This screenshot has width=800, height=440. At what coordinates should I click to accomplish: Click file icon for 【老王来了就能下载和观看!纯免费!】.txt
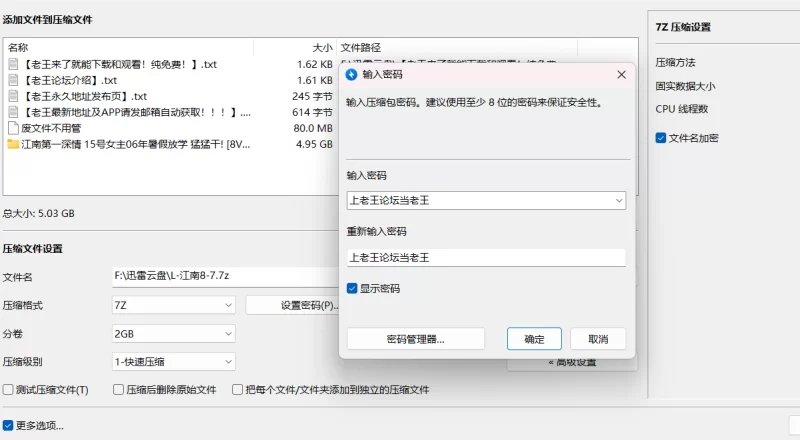point(13,64)
